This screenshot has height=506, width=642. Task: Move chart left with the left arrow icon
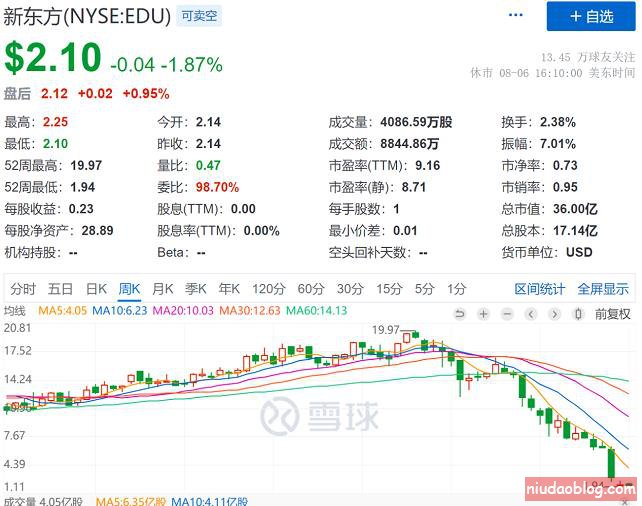coord(531,314)
